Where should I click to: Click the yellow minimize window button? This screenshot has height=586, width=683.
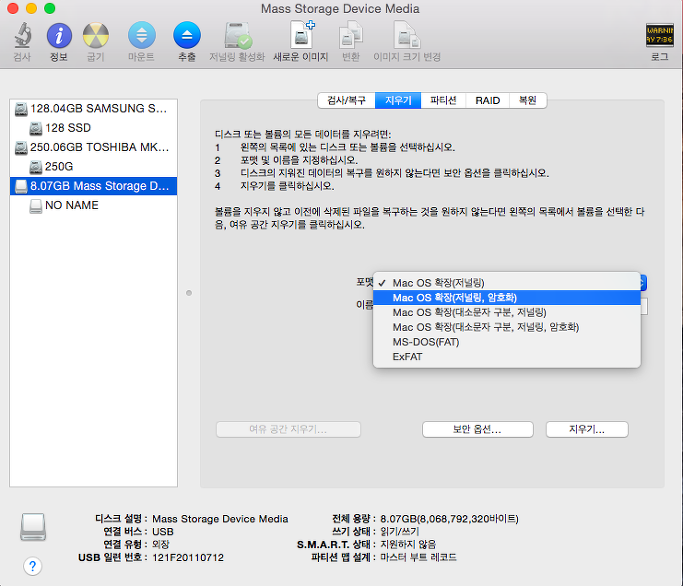[x=31, y=8]
